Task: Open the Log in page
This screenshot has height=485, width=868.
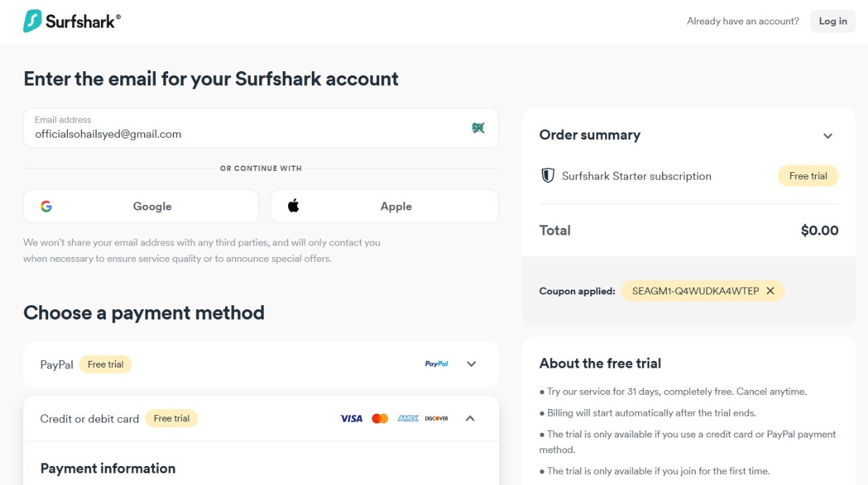Action: click(x=832, y=20)
